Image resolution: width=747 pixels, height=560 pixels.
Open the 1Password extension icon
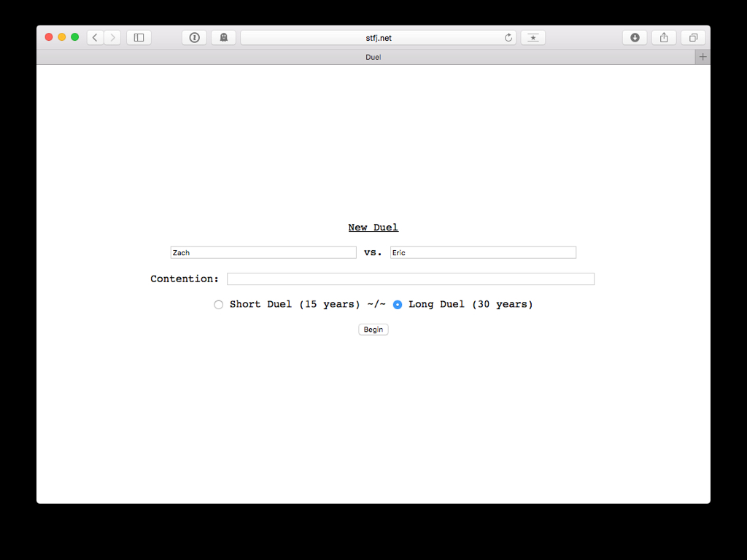(194, 38)
